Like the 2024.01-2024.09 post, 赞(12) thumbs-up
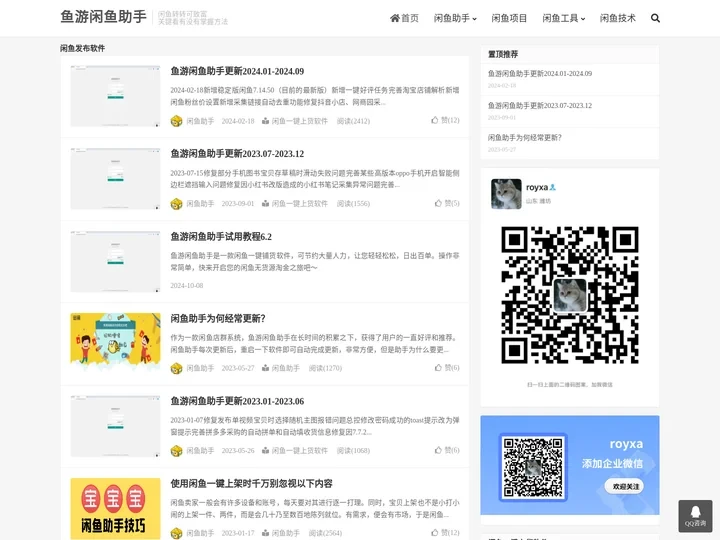The height and width of the screenshot is (540, 720). (445, 120)
